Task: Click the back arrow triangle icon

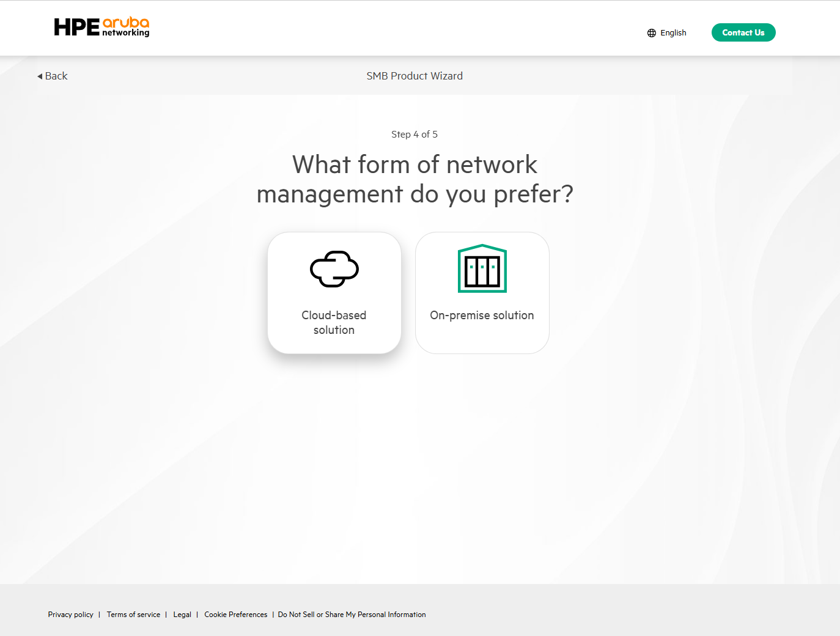Action: pos(40,76)
